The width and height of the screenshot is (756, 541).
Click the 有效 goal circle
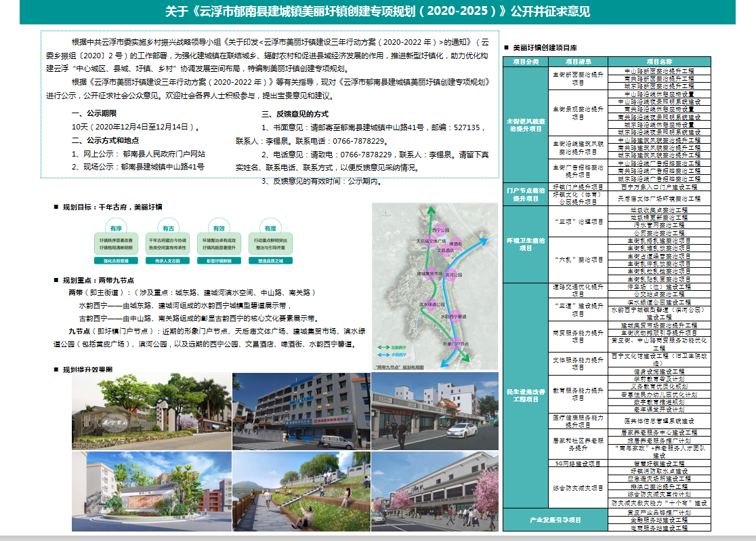click(x=219, y=228)
